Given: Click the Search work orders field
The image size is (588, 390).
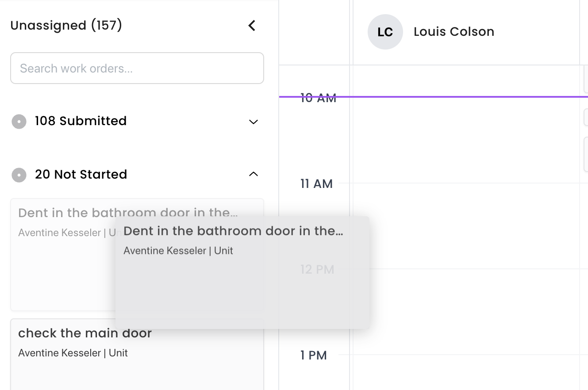Looking at the screenshot, I should [137, 68].
